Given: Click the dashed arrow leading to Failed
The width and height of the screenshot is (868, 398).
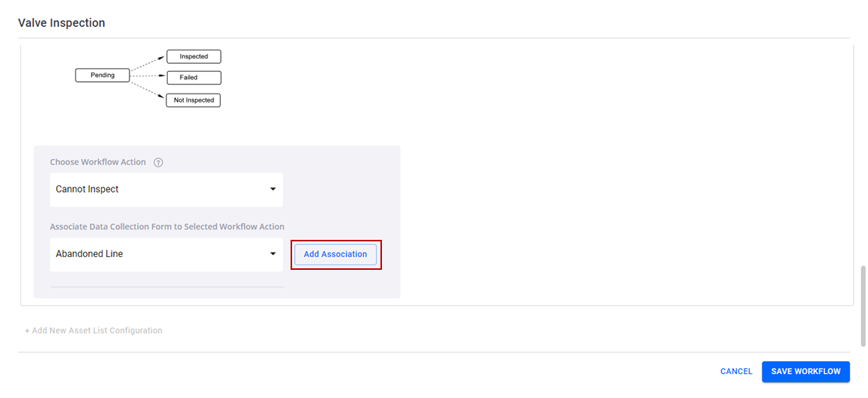Looking at the screenshot, I should (x=148, y=76).
